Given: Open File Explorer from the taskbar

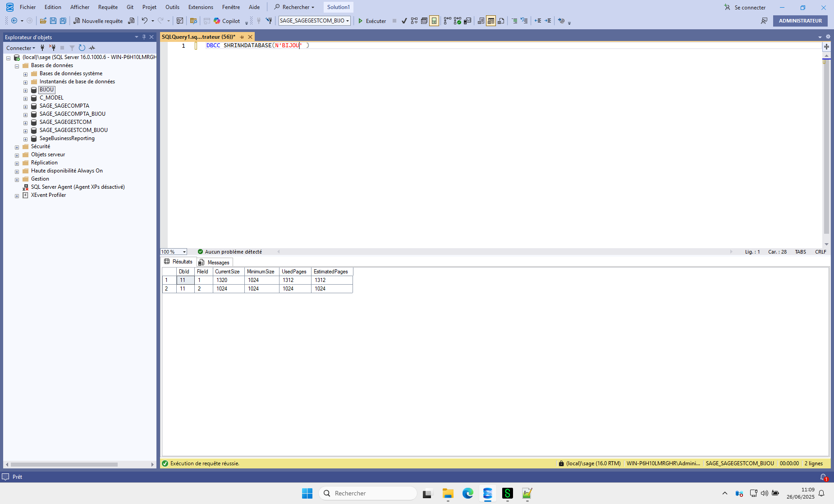Looking at the screenshot, I should pyautogui.click(x=448, y=493).
